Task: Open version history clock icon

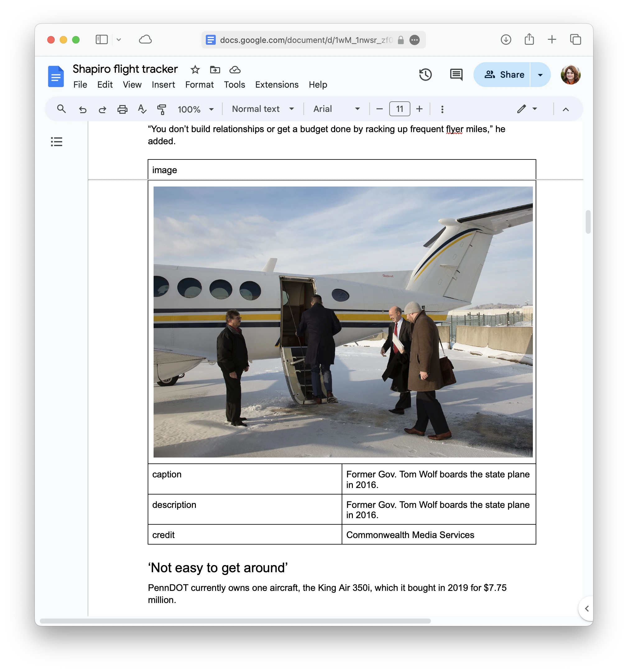Action: tap(425, 75)
